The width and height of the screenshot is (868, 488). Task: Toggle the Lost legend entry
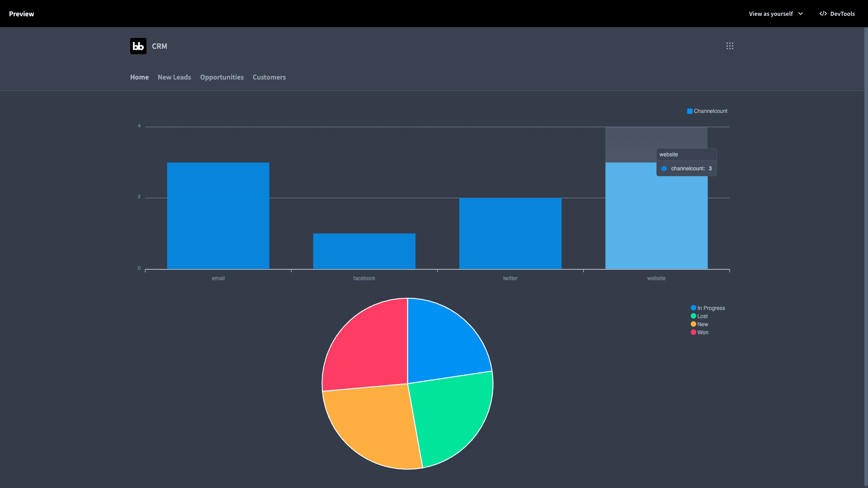coord(699,316)
